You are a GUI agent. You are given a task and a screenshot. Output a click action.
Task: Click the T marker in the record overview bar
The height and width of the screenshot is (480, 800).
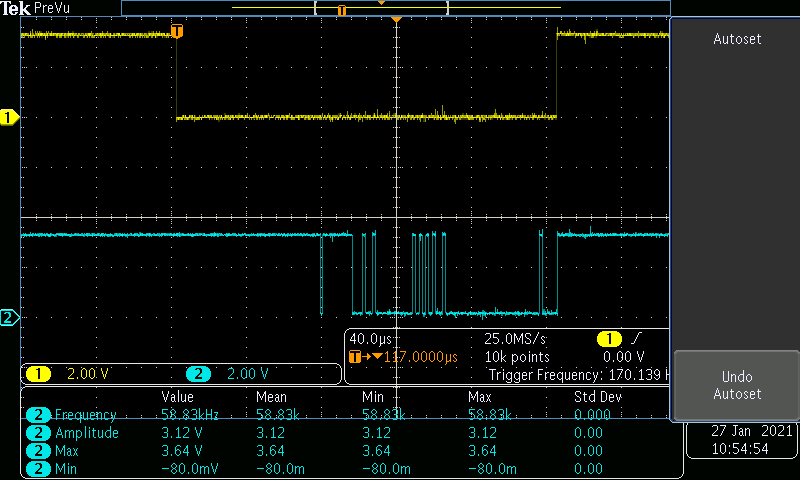click(x=342, y=10)
